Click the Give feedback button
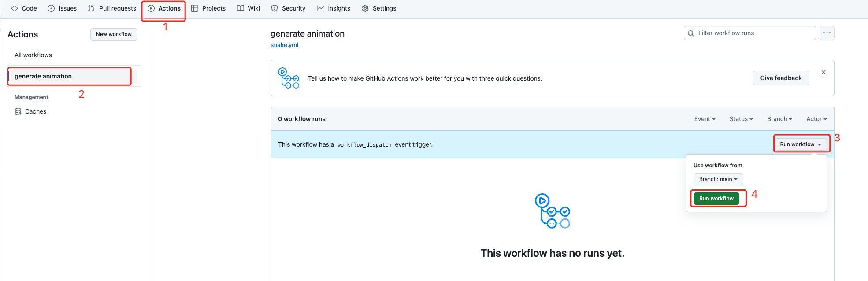This screenshot has width=868, height=281. click(781, 78)
